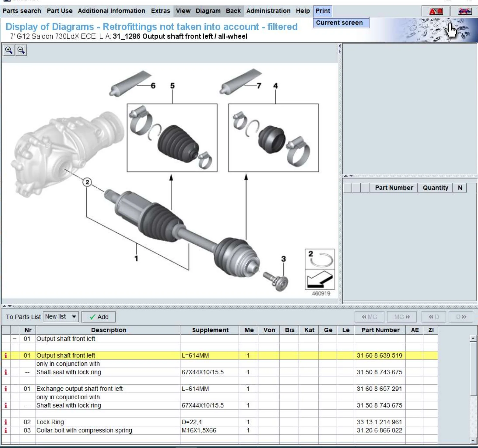Viewport: 478px width, 448px height.
Task: Click the zoom out magnifier icon
Action: (x=21, y=50)
